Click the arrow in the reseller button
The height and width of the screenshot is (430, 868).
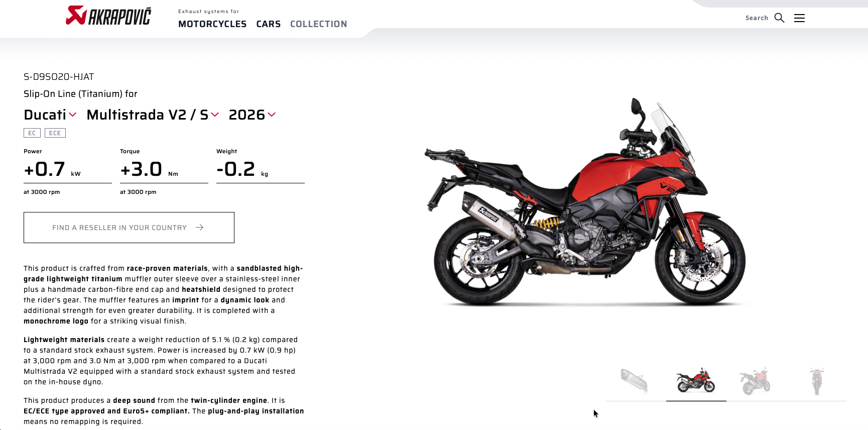tap(199, 228)
